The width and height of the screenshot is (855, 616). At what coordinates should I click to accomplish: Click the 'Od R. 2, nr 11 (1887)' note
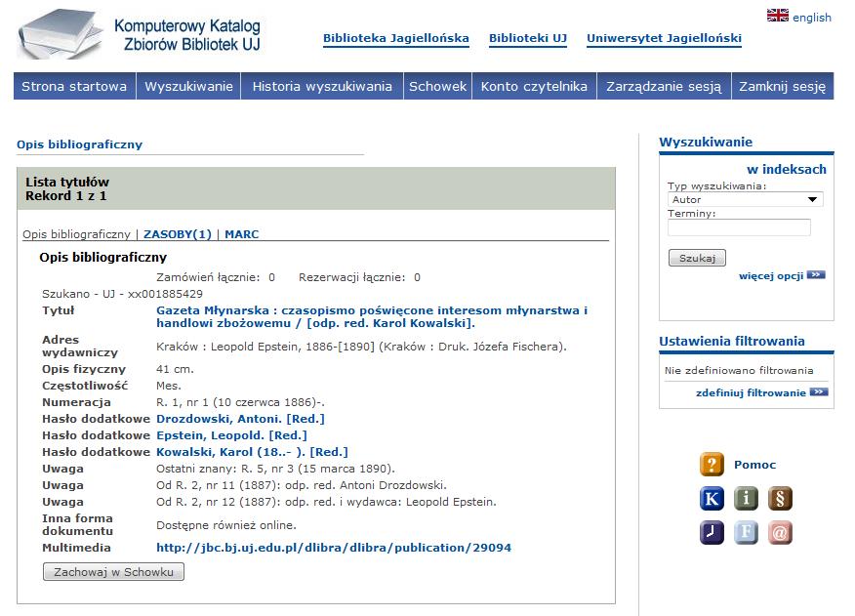[301, 485]
